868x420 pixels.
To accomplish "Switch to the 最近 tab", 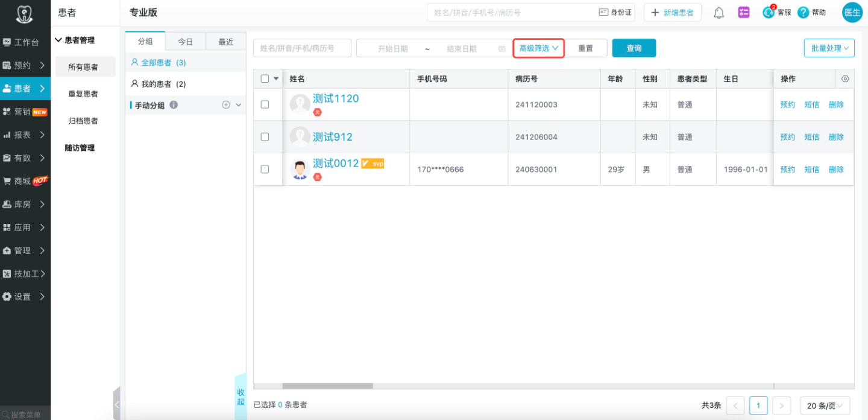I will click(226, 42).
